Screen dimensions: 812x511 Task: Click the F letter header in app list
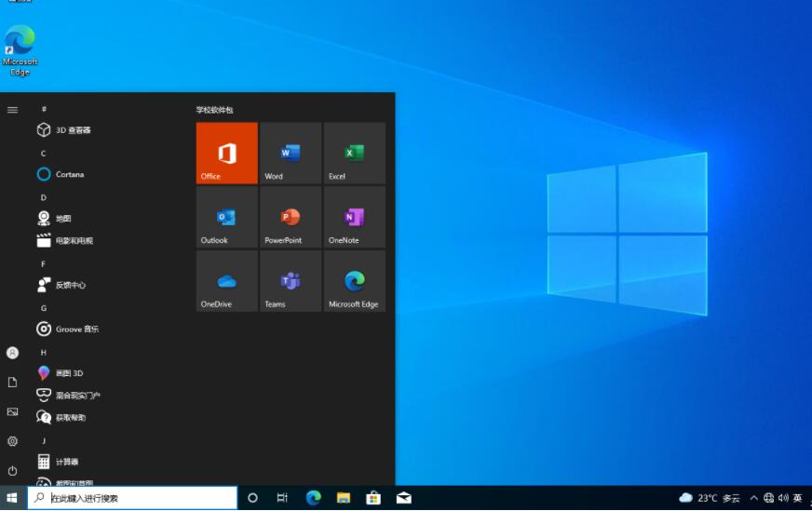[44, 263]
